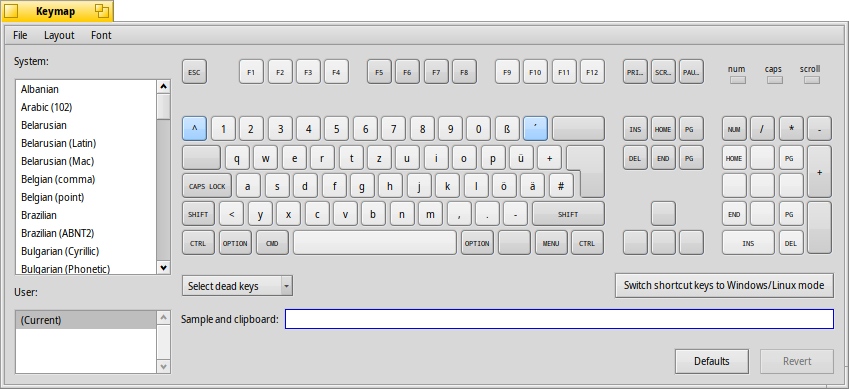
Task: Click the ESC key on the keymap
Action: [x=194, y=72]
